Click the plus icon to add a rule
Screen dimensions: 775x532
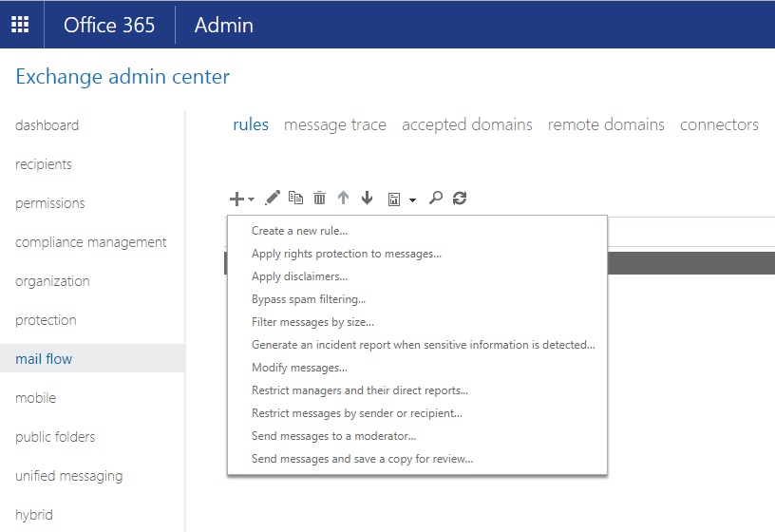coord(236,199)
